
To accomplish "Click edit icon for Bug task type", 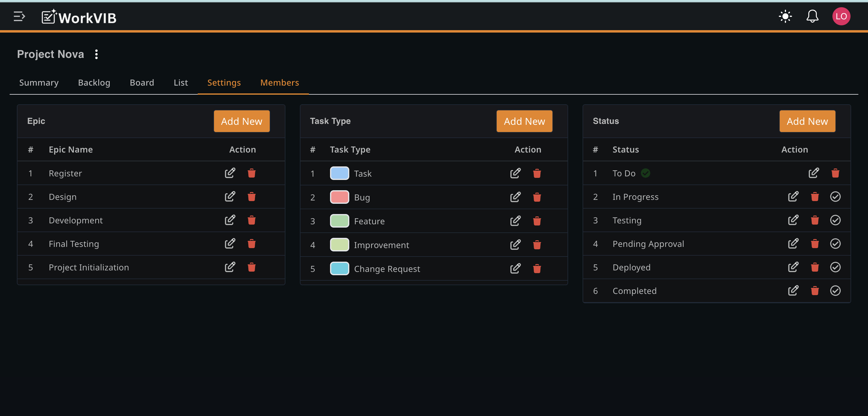I will pos(515,197).
